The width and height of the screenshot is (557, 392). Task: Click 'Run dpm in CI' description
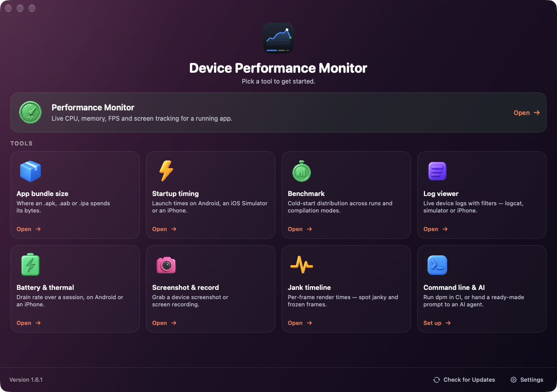point(473,301)
